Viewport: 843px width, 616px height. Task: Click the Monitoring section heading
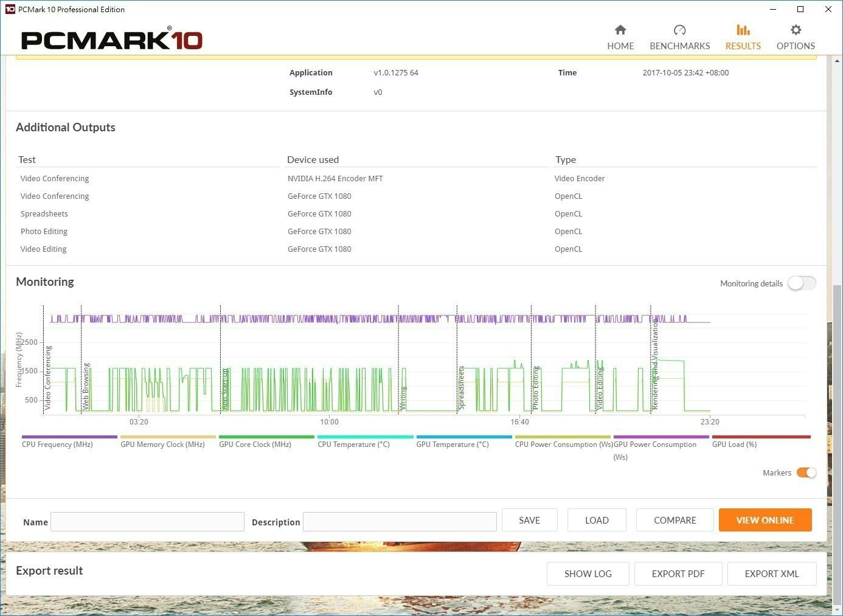click(x=45, y=282)
